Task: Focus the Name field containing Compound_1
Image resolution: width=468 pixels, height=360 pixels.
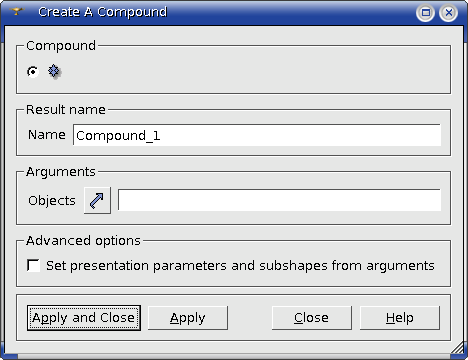Action: (257, 135)
